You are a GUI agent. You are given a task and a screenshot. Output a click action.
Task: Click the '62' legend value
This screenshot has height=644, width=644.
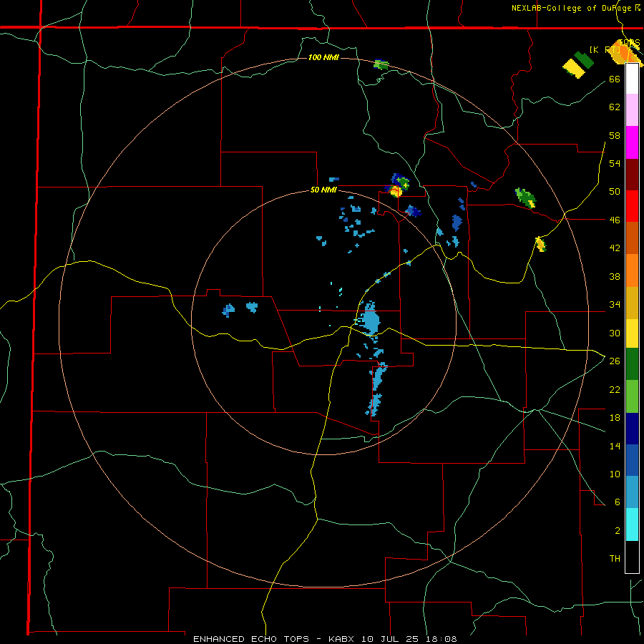(615, 107)
